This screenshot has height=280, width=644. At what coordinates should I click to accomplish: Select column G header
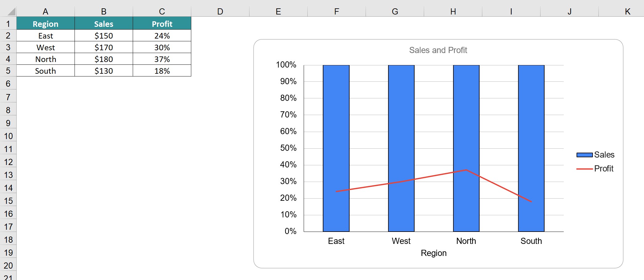395,12
